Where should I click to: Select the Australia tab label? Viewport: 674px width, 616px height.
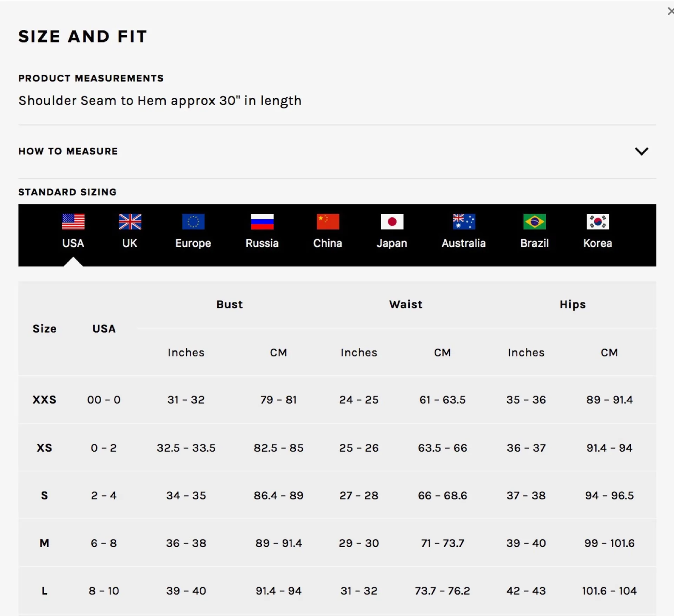pyautogui.click(x=464, y=243)
